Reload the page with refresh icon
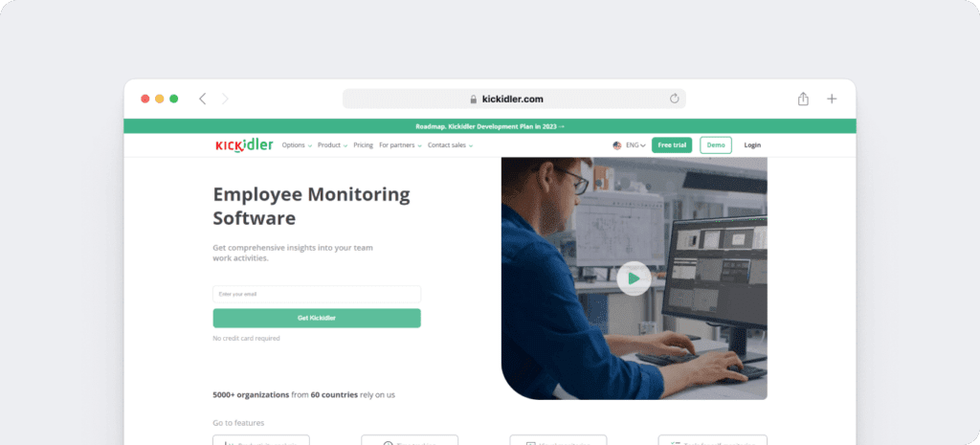The width and height of the screenshot is (980, 445). (x=674, y=99)
